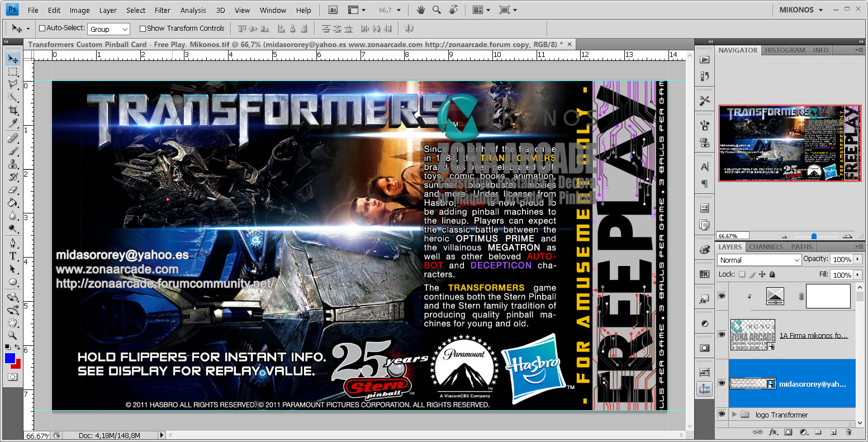Select the Burn tool

pyautogui.click(x=13, y=229)
